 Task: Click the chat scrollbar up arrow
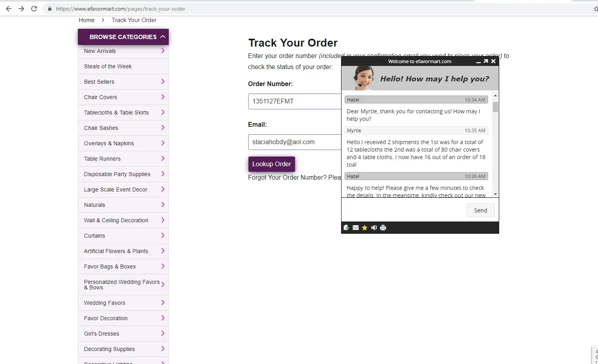pos(495,96)
